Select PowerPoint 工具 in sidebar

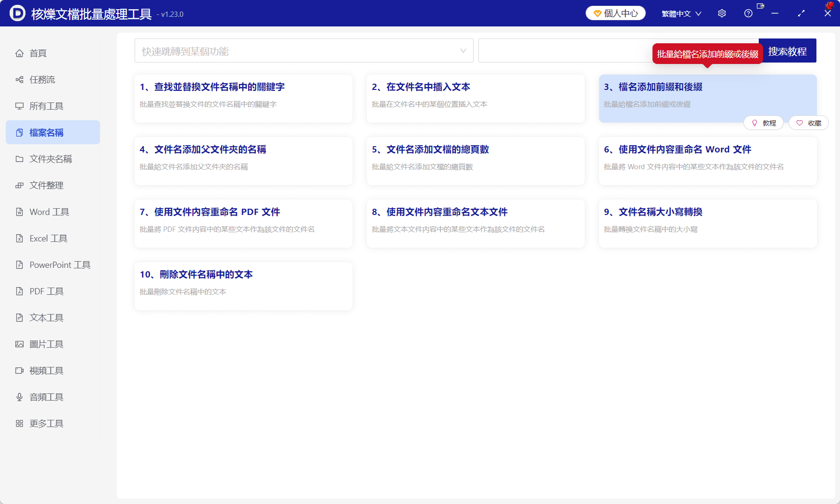(53, 265)
